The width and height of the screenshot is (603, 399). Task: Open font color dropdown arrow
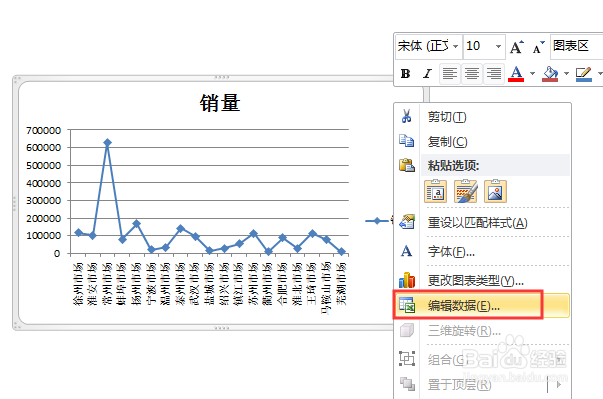[x=533, y=73]
